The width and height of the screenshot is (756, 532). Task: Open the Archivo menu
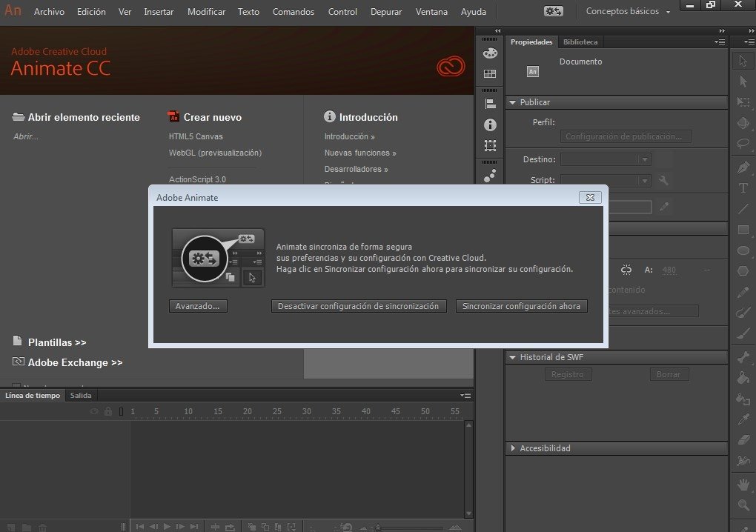click(49, 12)
